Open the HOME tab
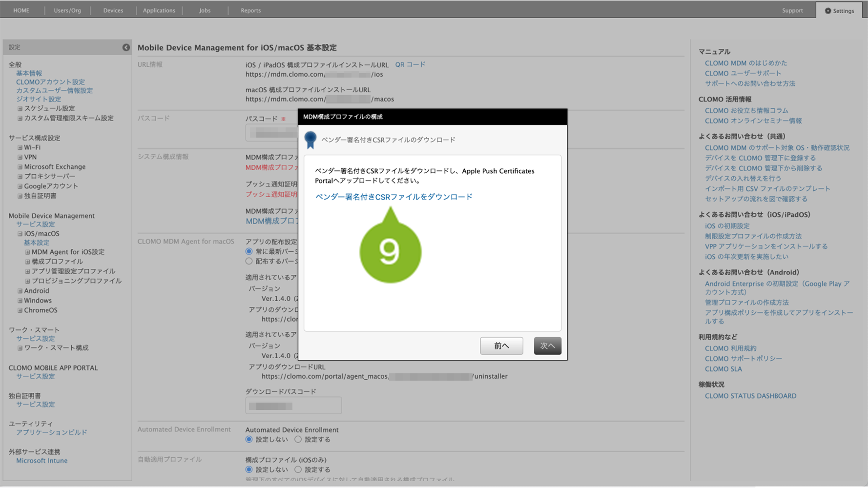This screenshot has height=488, width=868. point(21,10)
